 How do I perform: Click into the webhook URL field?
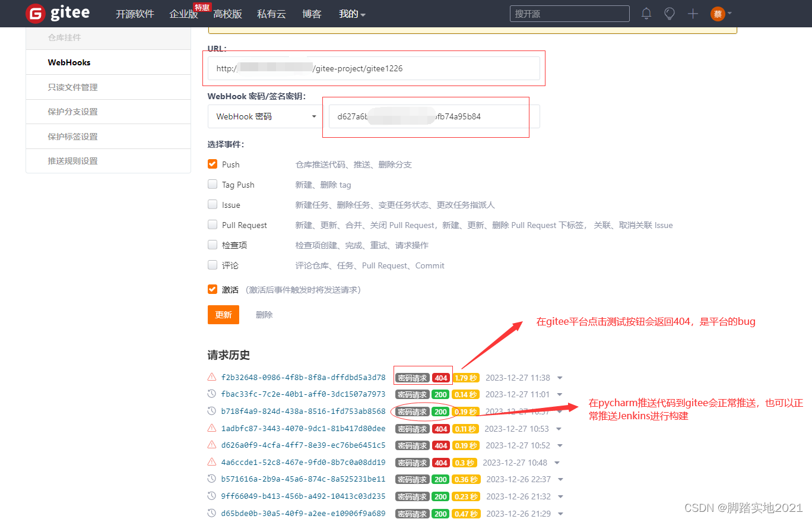374,68
